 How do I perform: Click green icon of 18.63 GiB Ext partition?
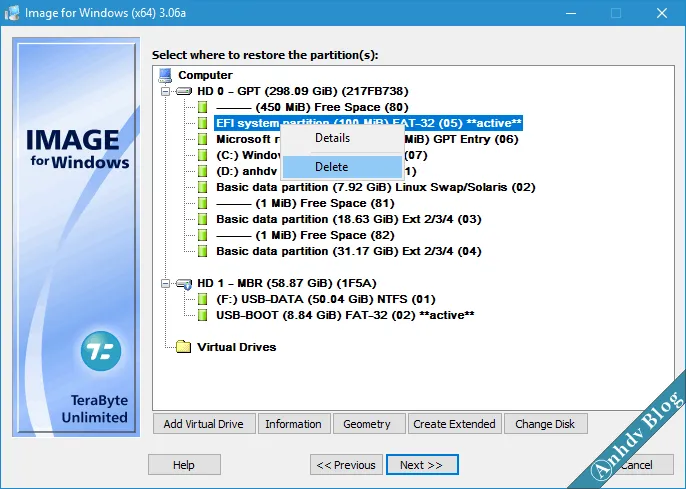pyautogui.click(x=202, y=219)
